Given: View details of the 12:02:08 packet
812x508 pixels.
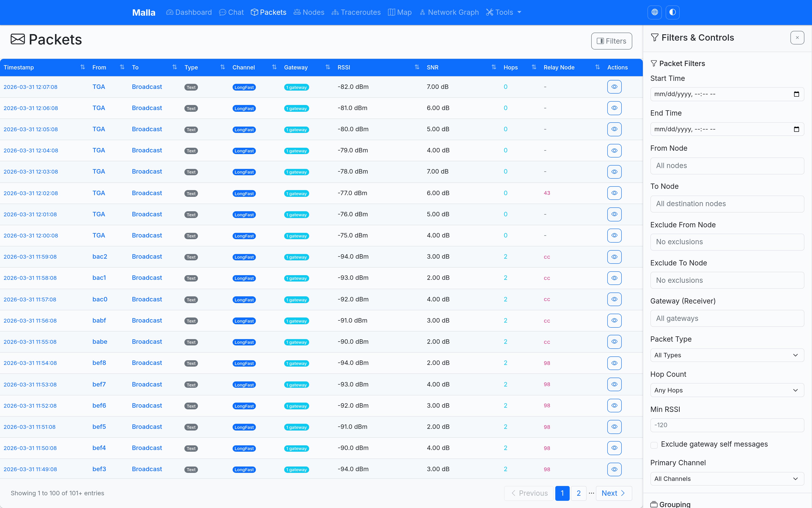Looking at the screenshot, I should coord(614,193).
